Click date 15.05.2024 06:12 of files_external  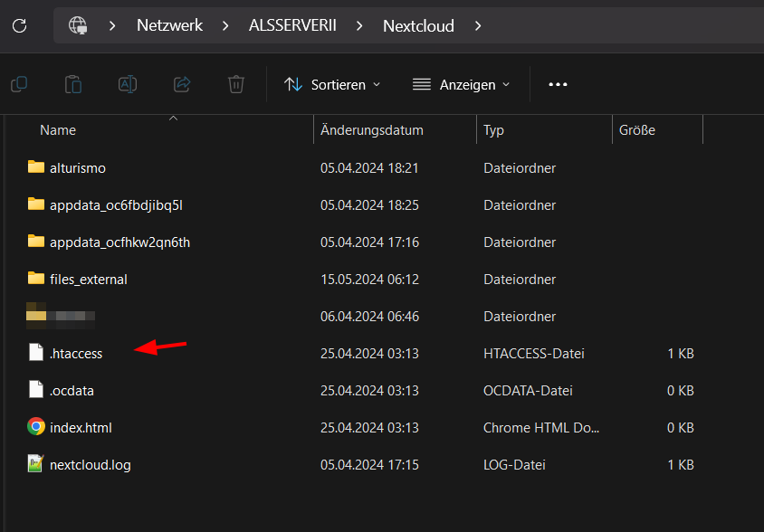[369, 280]
